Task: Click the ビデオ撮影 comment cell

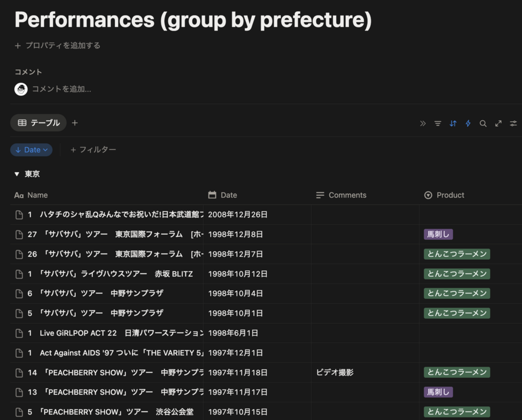Action: pyautogui.click(x=335, y=372)
